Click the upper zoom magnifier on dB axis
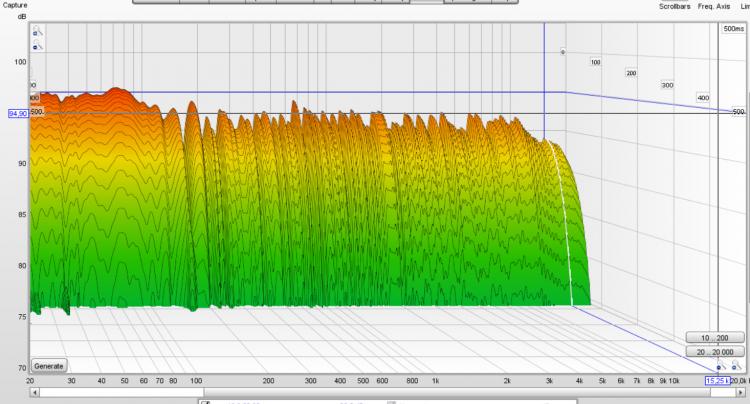Viewport: 750px width, 404px height. (37, 32)
